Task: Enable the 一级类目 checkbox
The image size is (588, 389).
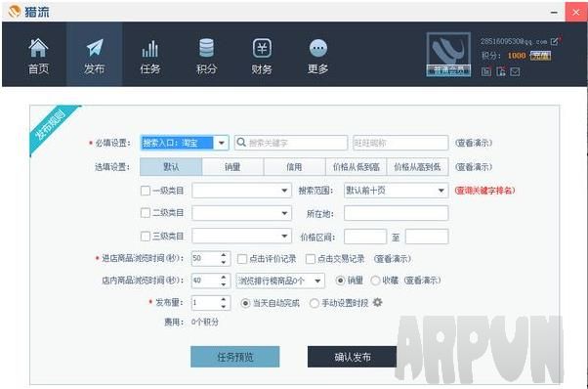Action: (146, 191)
